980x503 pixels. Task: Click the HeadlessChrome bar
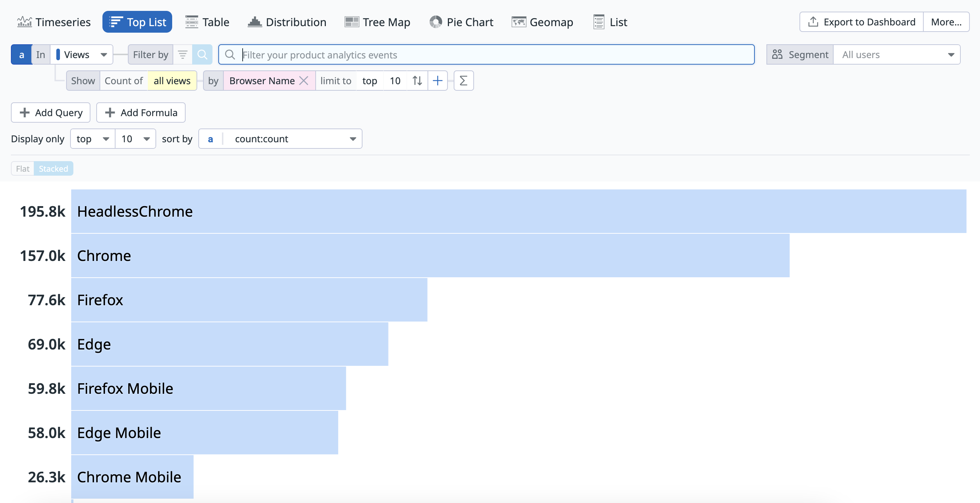[x=519, y=211]
